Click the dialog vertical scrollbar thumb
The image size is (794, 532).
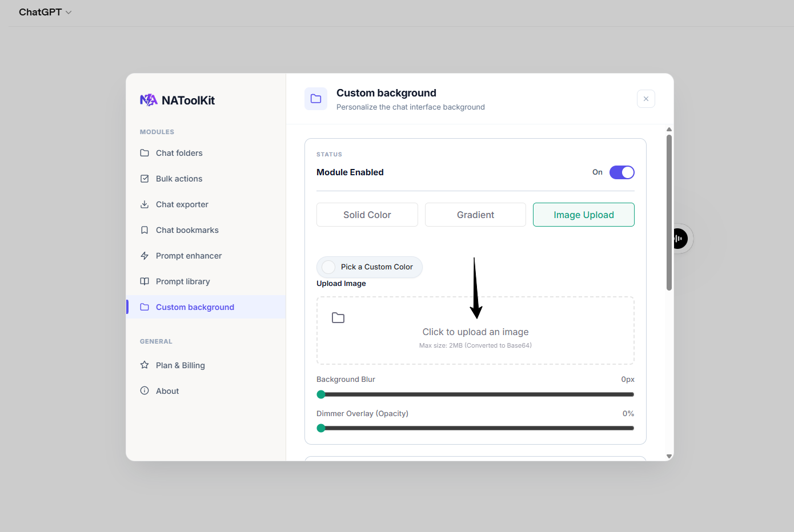[669, 212]
